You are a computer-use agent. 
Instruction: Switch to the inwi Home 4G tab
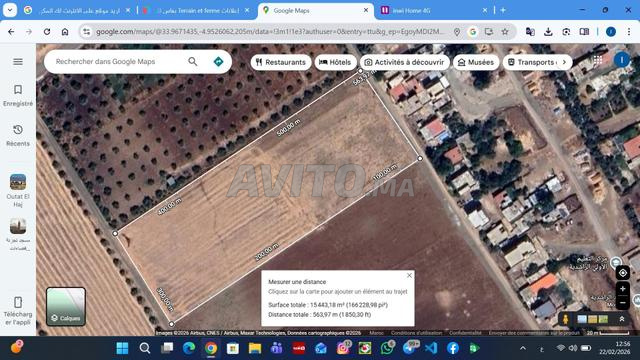pyautogui.click(x=433, y=11)
